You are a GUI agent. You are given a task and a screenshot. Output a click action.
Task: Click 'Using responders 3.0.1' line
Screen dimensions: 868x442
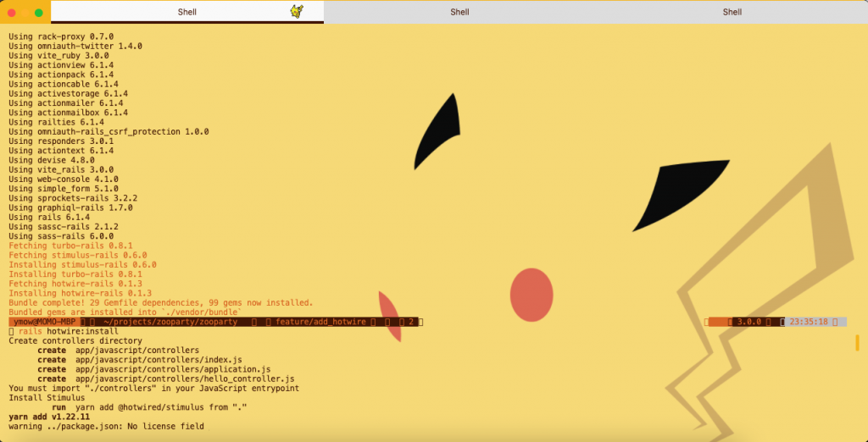tap(61, 141)
